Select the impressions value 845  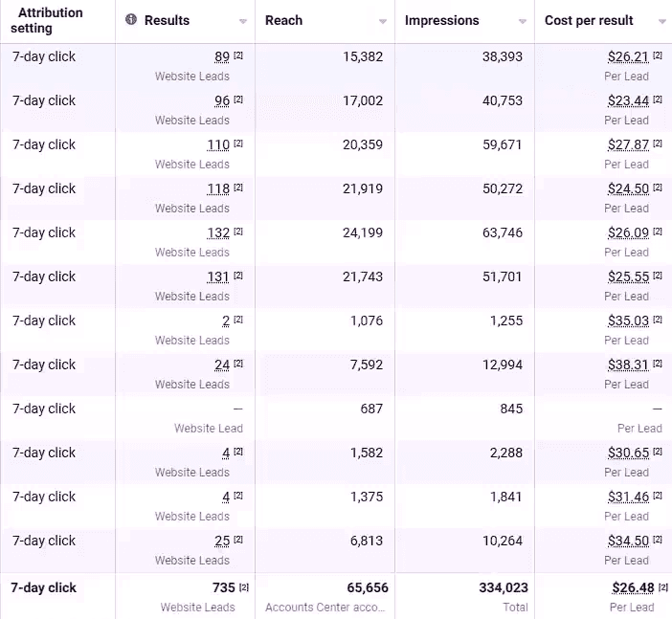[x=511, y=409]
